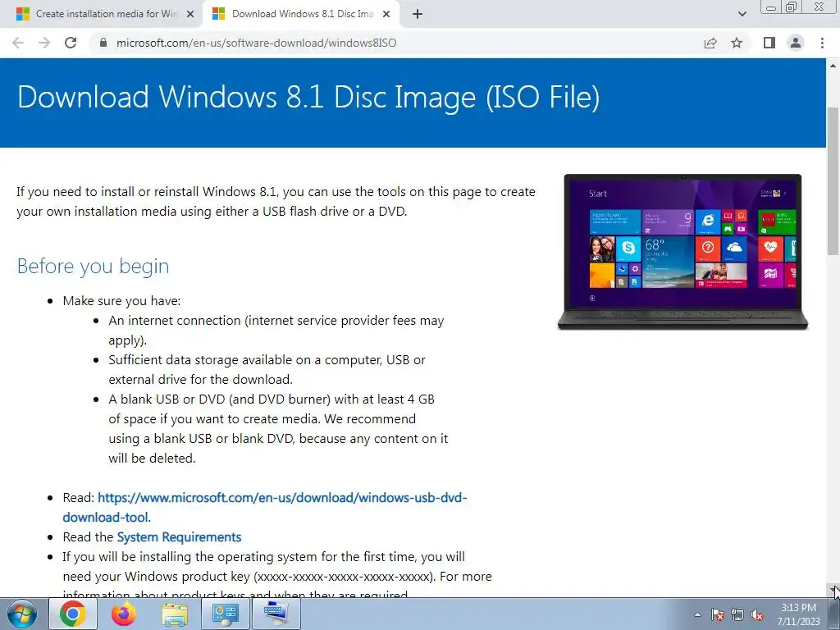Select the Download Windows 8.1 Disc Image tab
The width and height of the screenshot is (840, 630).
point(302,15)
